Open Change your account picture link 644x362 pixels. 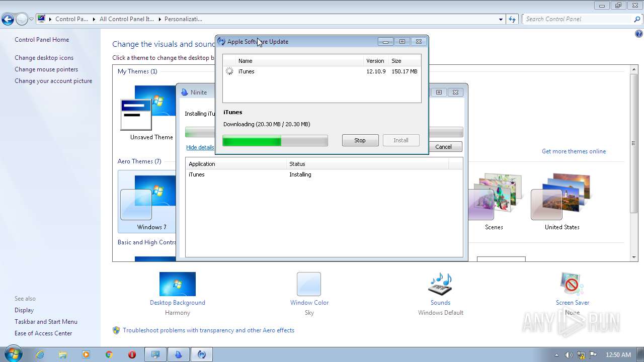click(x=53, y=81)
